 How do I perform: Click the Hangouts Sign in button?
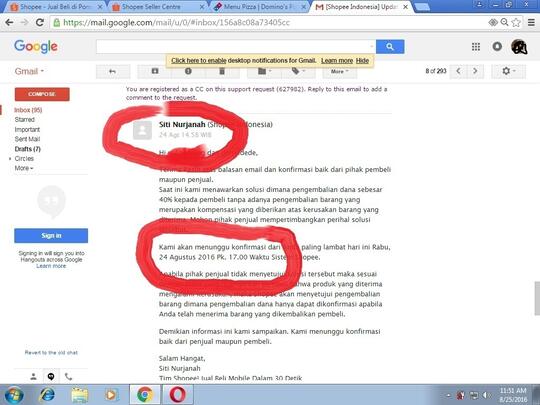(x=51, y=236)
